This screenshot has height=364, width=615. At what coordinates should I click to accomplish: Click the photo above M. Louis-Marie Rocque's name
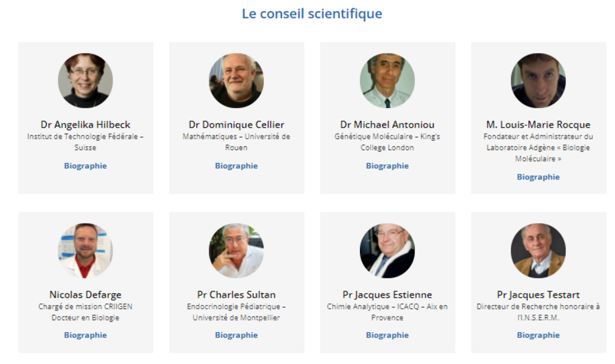(538, 81)
